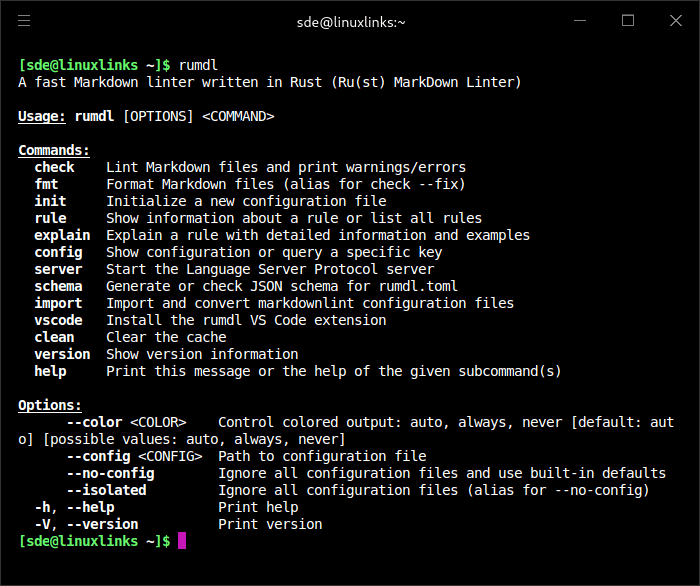
Task: Click the 'clean' command name
Action: pyautogui.click(x=54, y=337)
